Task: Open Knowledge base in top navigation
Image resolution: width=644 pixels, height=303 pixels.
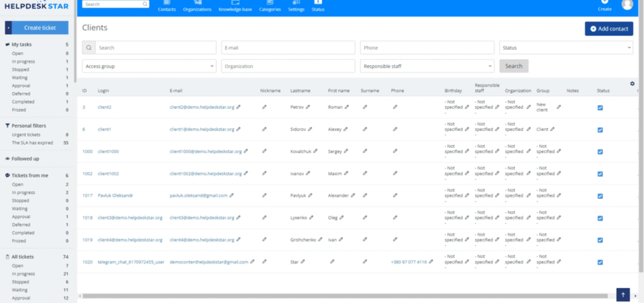Action: 235,6
